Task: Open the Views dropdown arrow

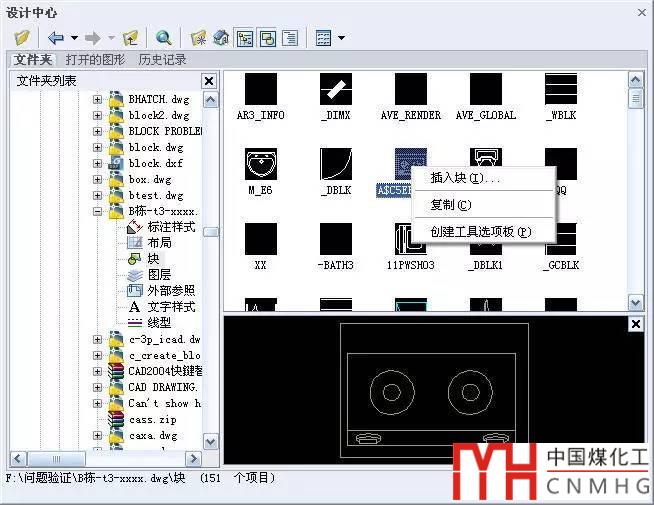Action: tap(341, 38)
